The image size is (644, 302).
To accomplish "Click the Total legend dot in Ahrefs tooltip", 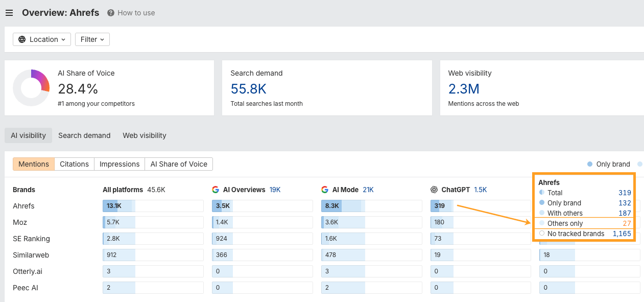I will [542, 193].
